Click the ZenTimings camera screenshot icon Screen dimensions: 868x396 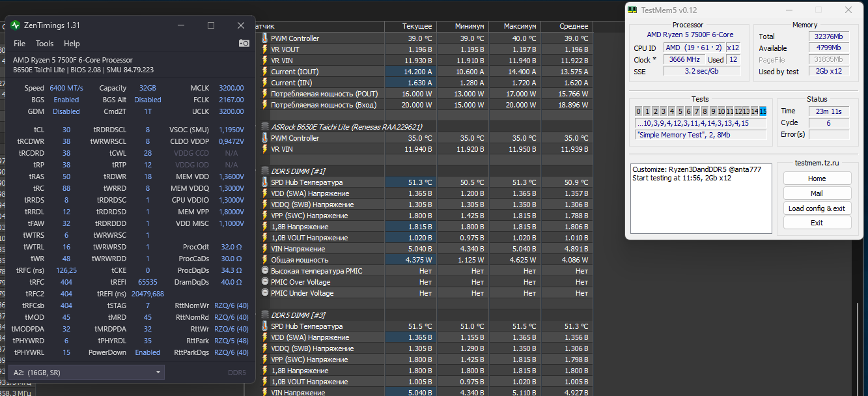[244, 44]
